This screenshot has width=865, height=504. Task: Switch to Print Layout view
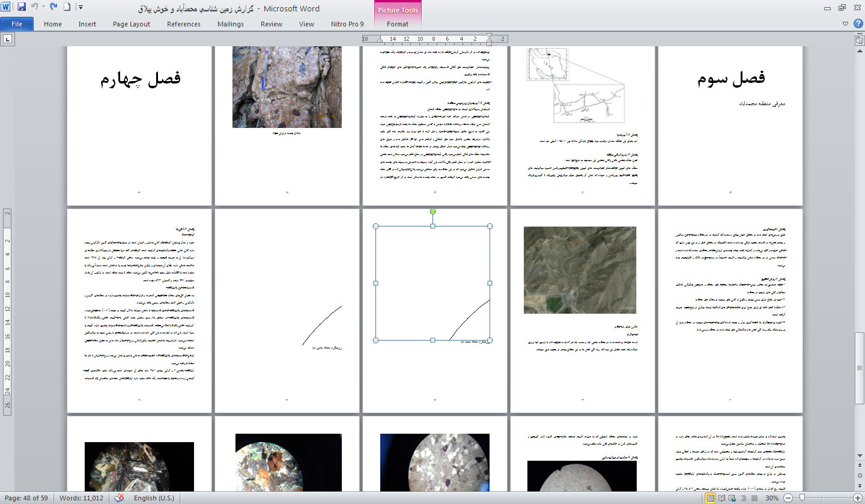coord(711,498)
